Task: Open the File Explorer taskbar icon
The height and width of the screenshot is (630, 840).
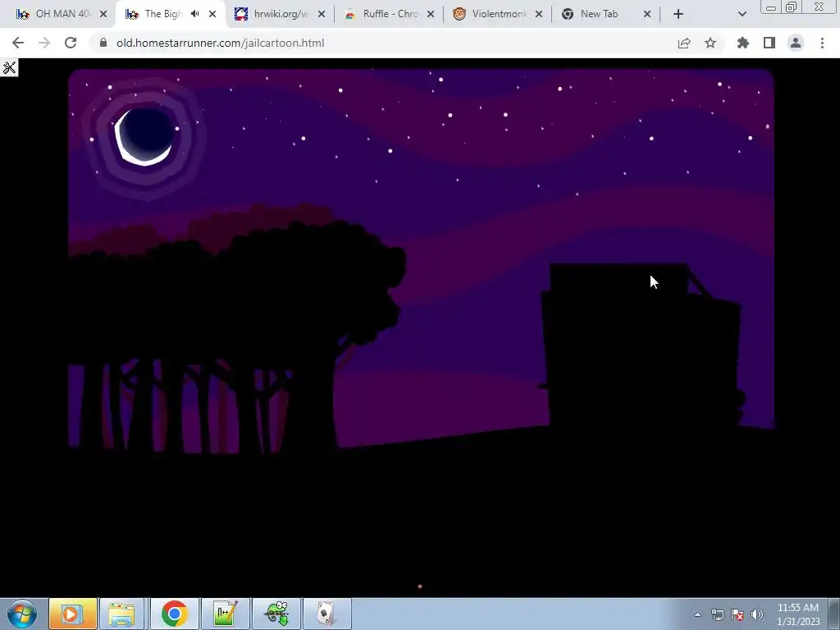Action: [121, 614]
